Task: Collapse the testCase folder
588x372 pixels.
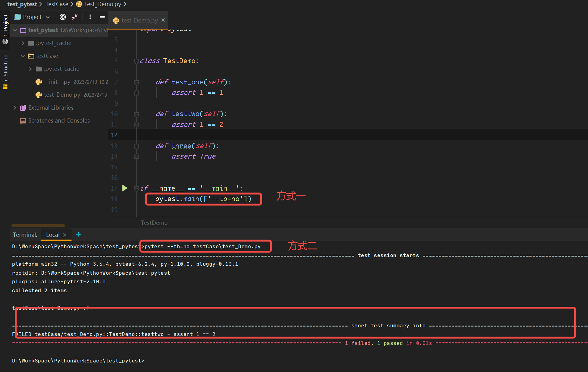Action: pos(23,56)
